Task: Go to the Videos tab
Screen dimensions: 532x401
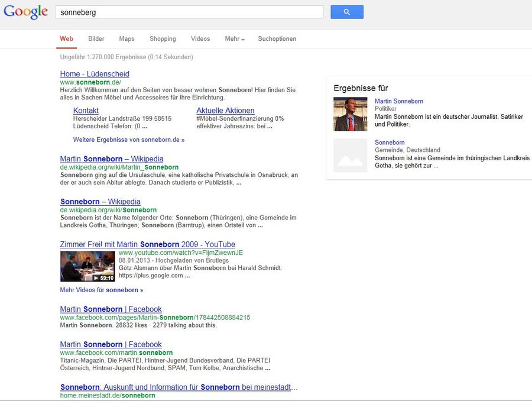Action: (200, 39)
